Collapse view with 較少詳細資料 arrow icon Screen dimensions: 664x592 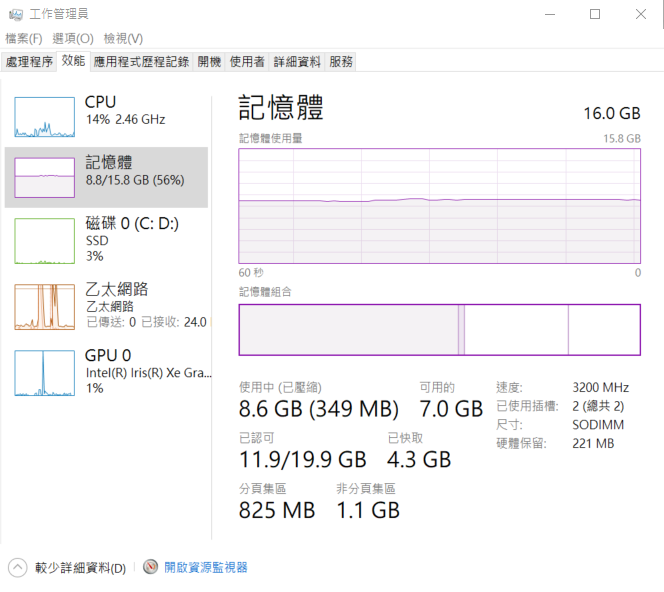pos(17,567)
